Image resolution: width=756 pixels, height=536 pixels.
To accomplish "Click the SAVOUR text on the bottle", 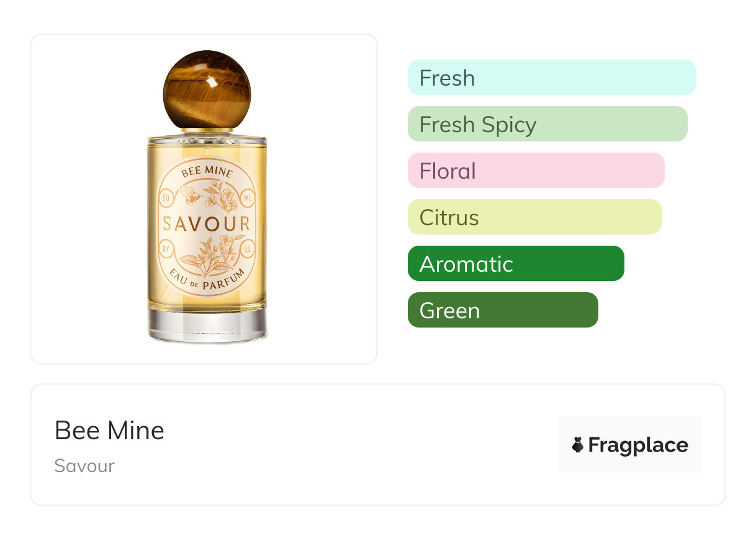I will (207, 223).
